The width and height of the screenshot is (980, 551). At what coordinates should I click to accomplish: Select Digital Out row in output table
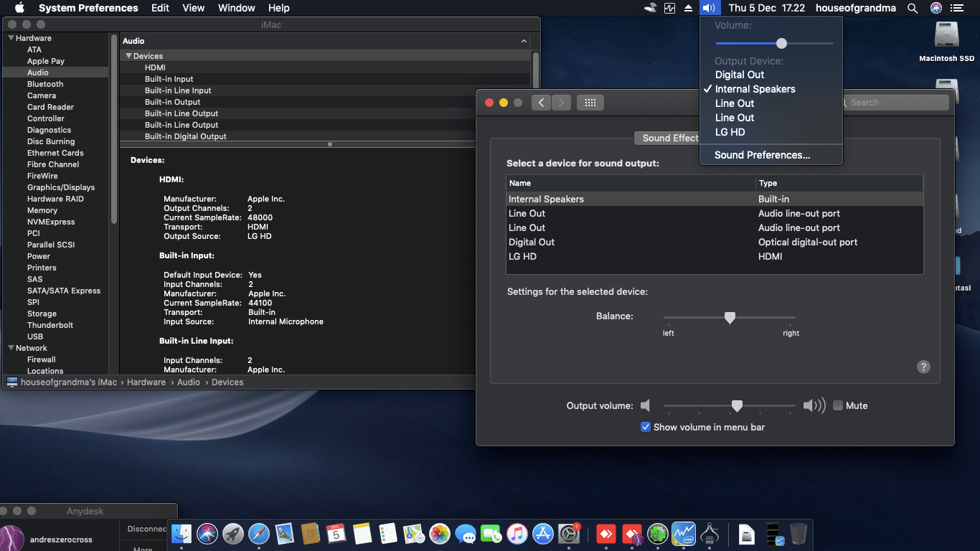click(x=715, y=242)
